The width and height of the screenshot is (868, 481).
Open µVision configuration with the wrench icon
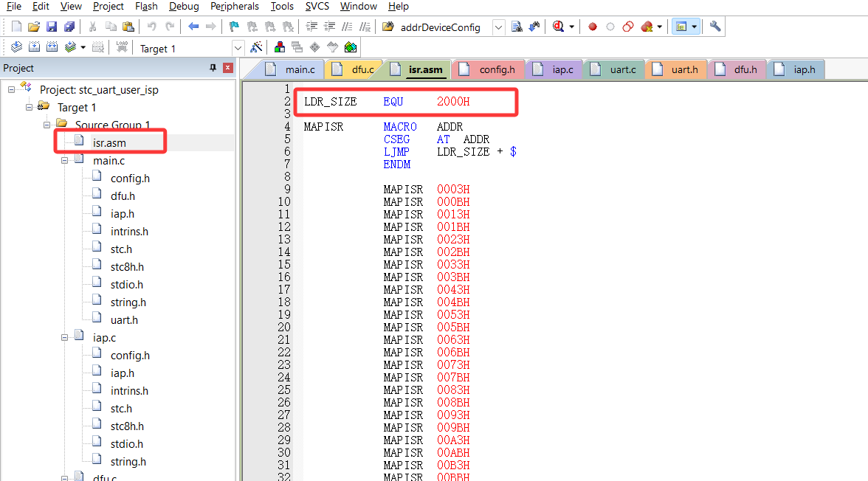coord(714,26)
